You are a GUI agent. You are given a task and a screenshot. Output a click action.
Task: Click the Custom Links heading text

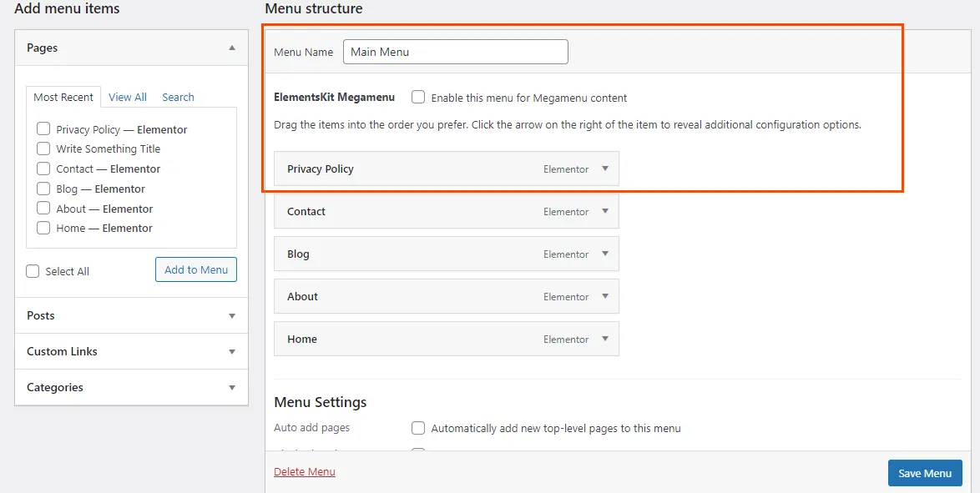(62, 351)
